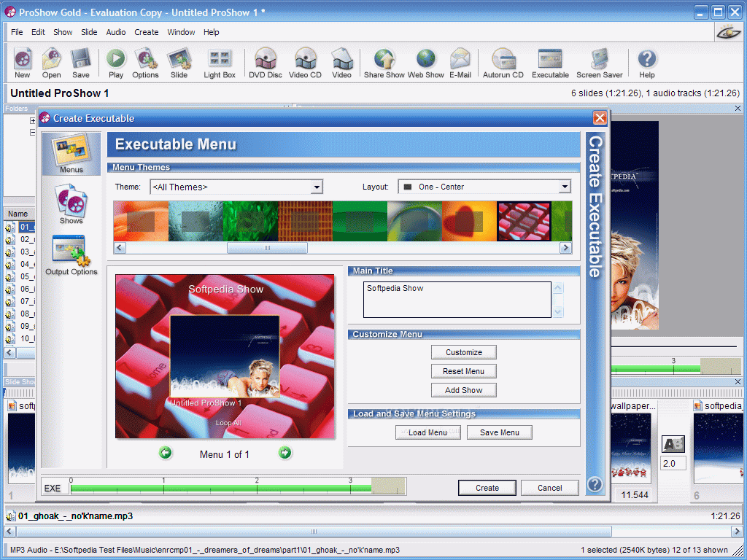Select the orange swirl theme thumbnail
Image resolution: width=747 pixels, height=560 pixels.
(141, 222)
